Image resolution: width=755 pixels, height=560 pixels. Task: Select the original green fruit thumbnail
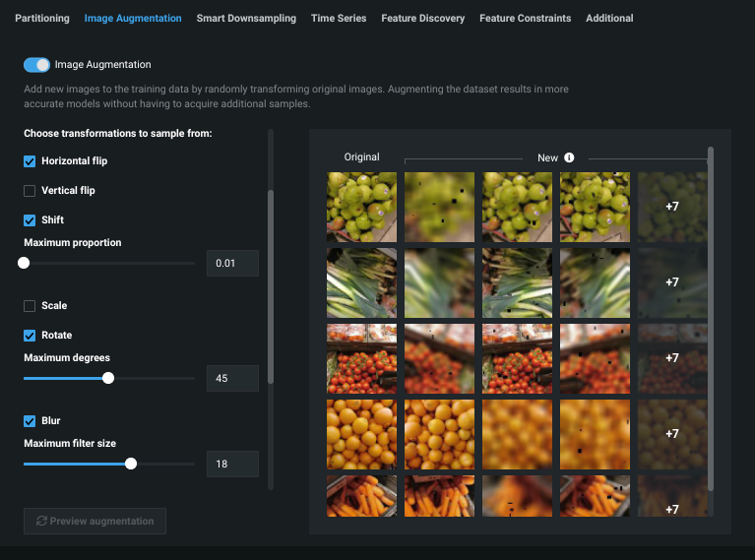pyautogui.click(x=361, y=207)
